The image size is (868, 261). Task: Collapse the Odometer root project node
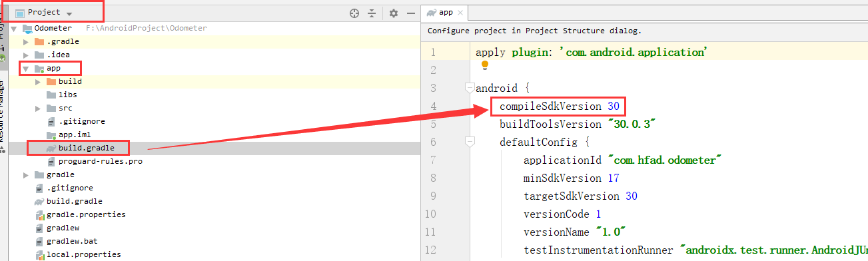click(x=13, y=29)
